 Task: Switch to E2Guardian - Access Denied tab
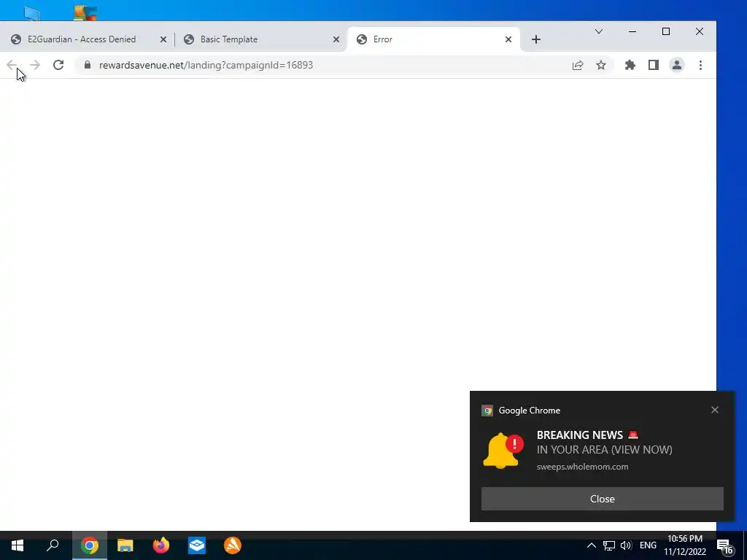(82, 39)
